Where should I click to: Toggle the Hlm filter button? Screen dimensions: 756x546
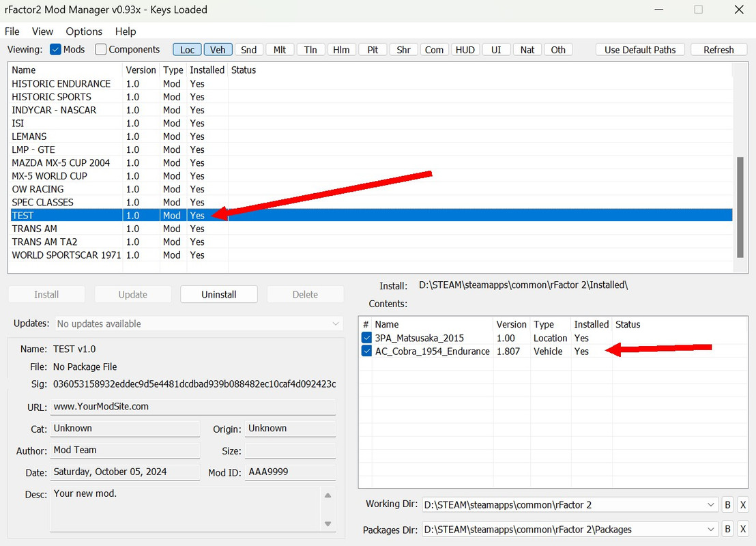pyautogui.click(x=341, y=50)
